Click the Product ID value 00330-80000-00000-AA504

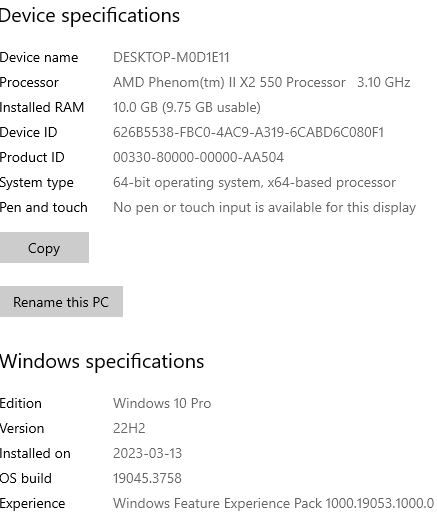(198, 157)
